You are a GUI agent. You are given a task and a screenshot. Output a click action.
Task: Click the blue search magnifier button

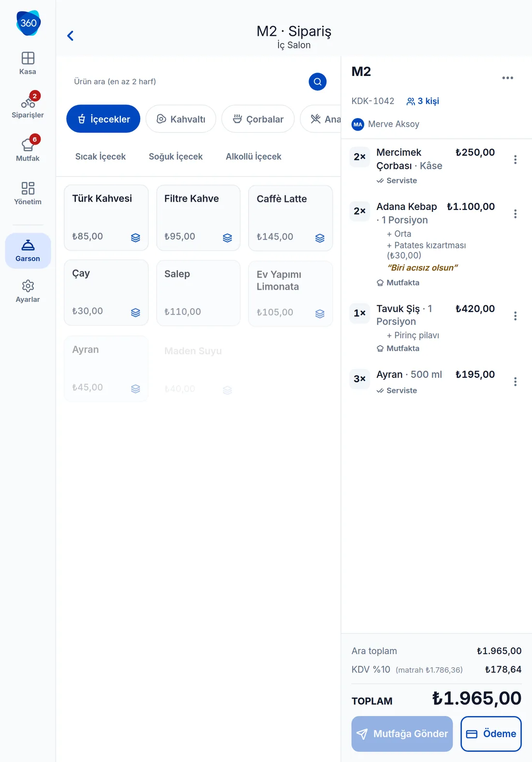[x=318, y=82]
